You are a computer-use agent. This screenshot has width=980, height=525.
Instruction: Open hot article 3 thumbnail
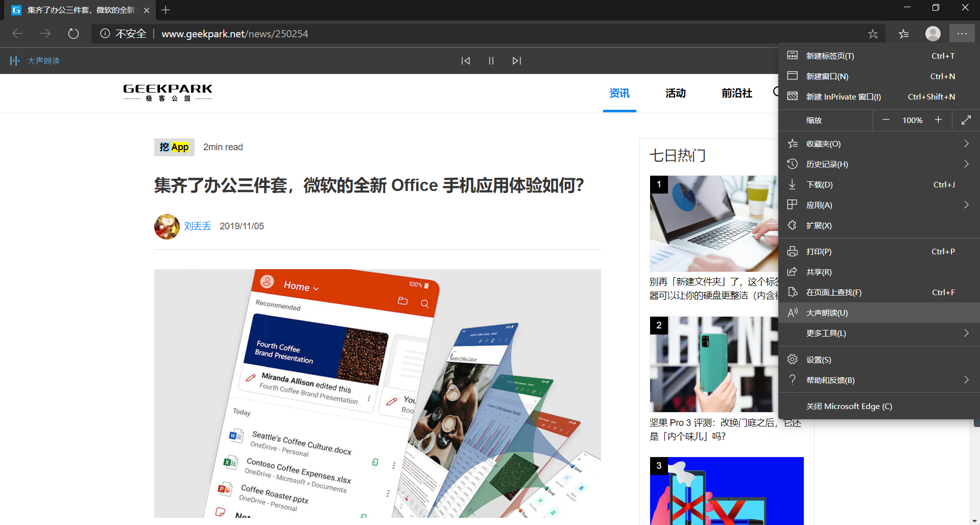(727, 491)
